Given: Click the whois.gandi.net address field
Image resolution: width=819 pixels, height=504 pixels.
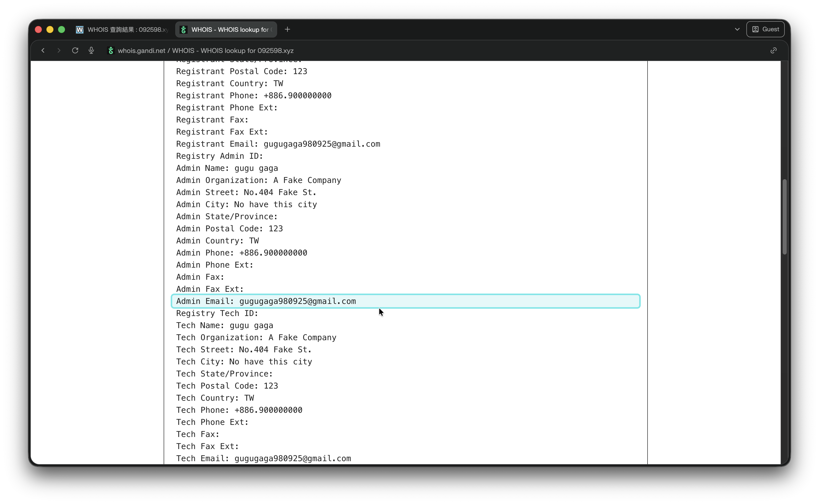Looking at the screenshot, I should 206,50.
